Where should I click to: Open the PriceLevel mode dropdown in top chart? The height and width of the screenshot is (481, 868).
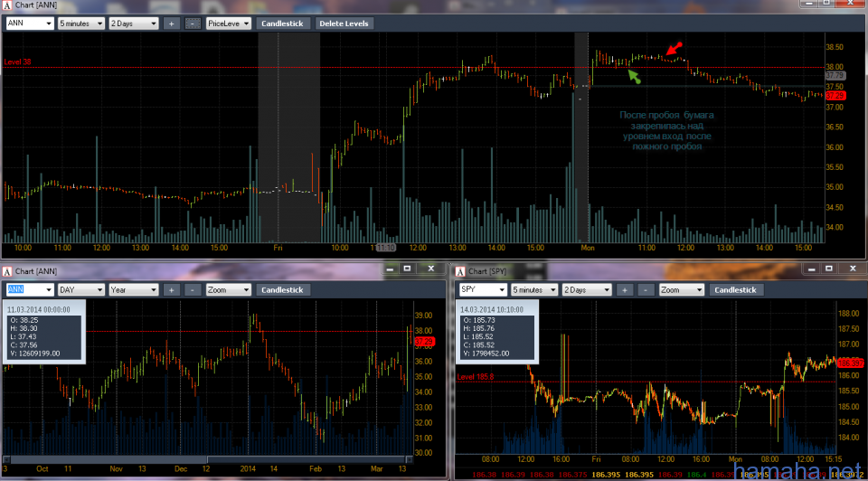[228, 24]
